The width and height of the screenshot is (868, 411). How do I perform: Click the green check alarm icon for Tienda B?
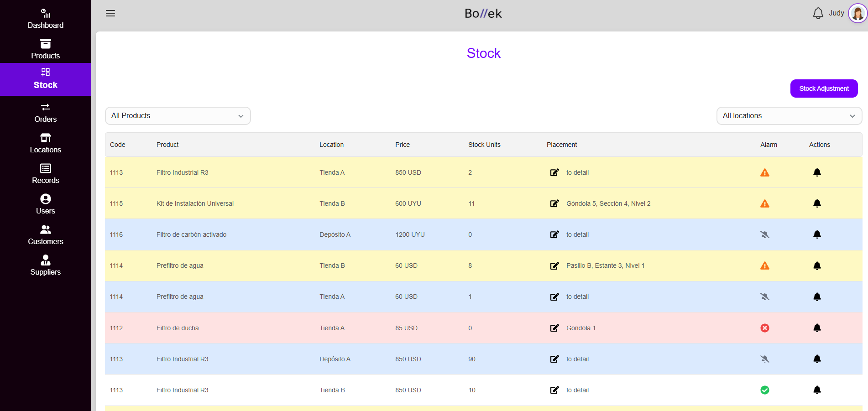tap(765, 390)
